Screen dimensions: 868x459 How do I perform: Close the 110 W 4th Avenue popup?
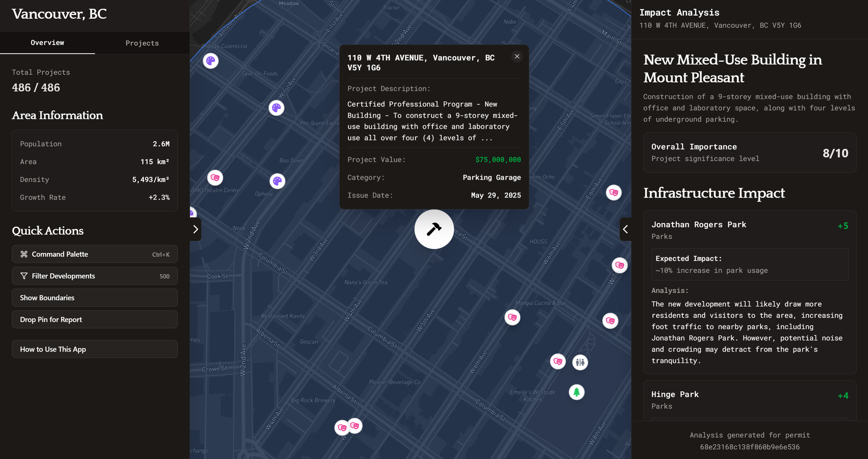click(517, 57)
